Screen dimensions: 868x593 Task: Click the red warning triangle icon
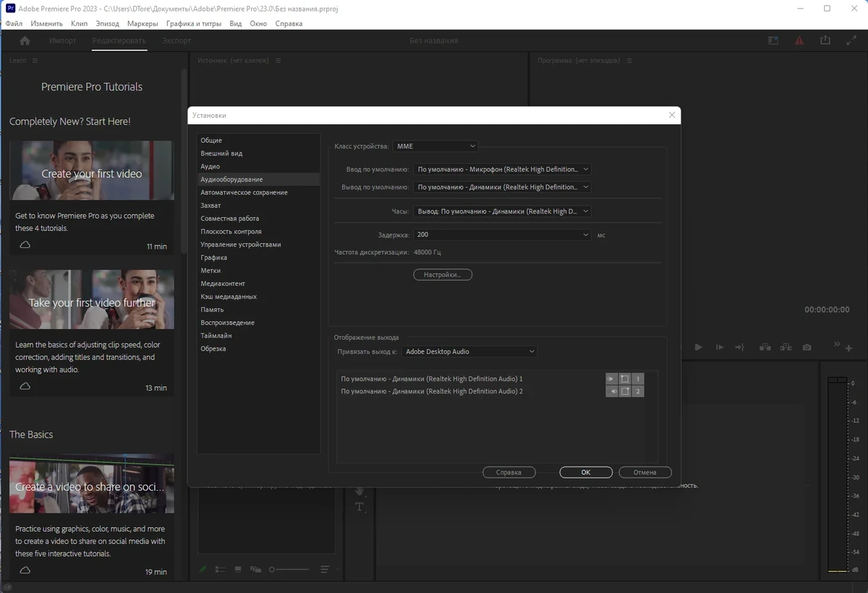tap(799, 40)
